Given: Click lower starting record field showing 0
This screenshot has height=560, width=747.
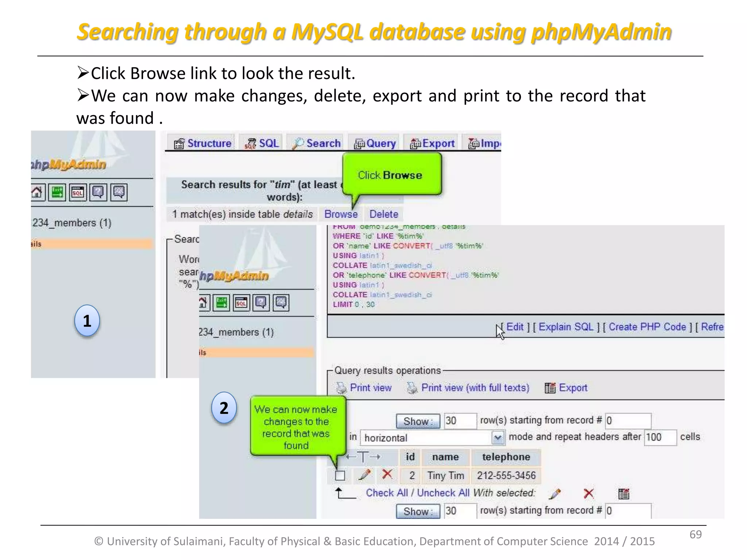Looking at the screenshot, I should (x=628, y=511).
